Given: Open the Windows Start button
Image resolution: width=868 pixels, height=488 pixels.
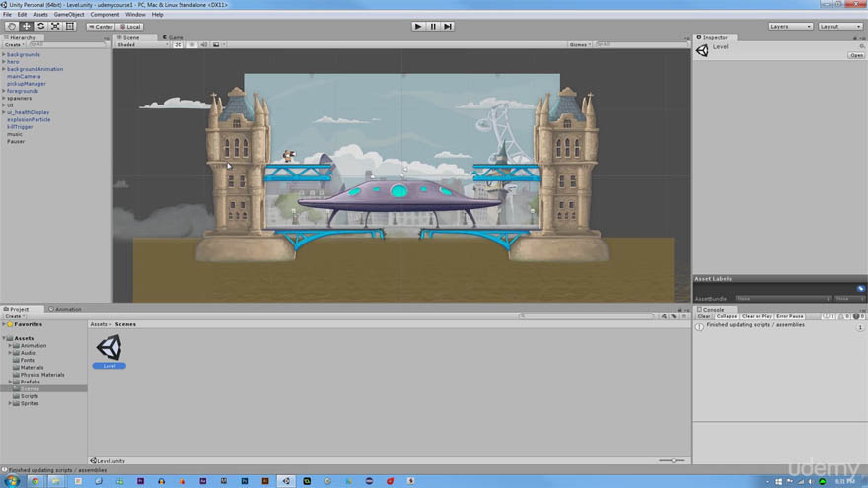Looking at the screenshot, I should click(12, 481).
